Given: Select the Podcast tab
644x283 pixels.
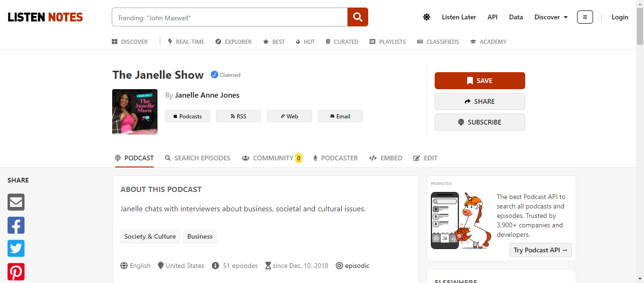Looking at the screenshot, I should (134, 158).
